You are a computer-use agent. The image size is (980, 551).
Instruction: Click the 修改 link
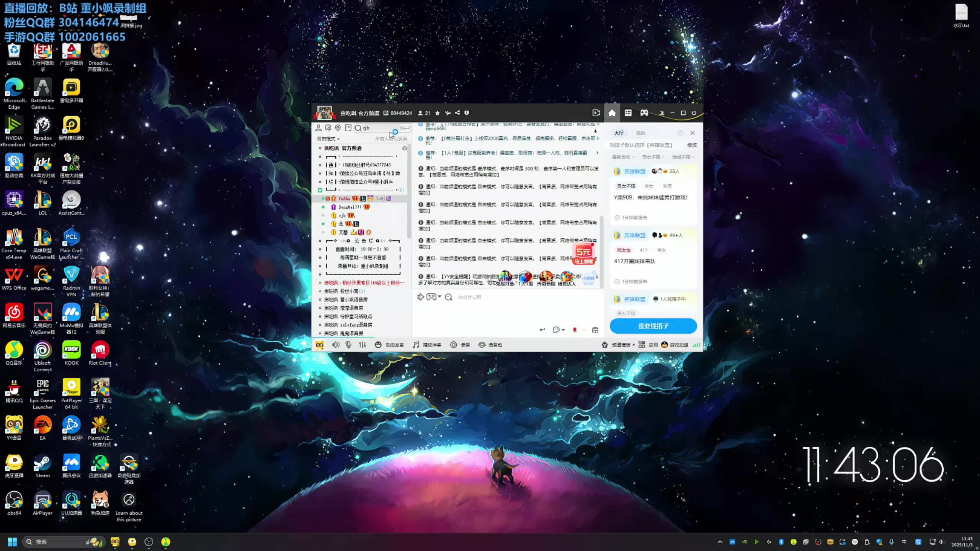(692, 145)
